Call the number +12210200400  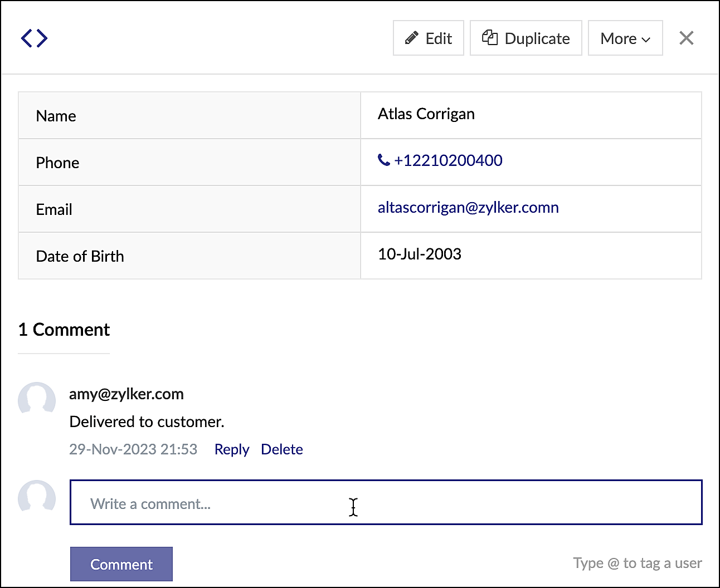pyautogui.click(x=448, y=160)
